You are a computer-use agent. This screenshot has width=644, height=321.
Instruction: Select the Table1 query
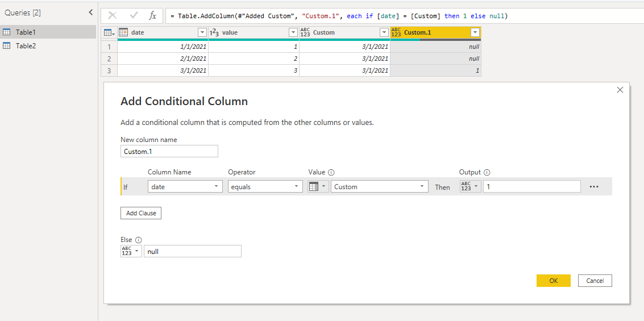pos(48,32)
